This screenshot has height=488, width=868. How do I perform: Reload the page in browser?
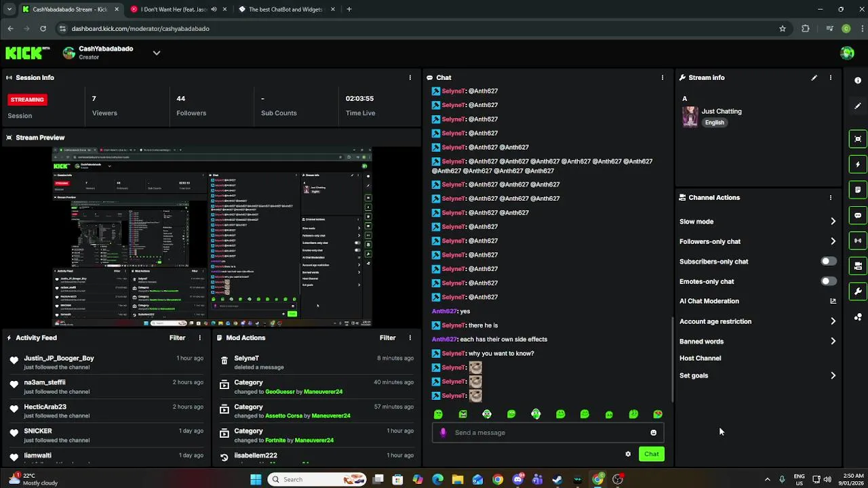coord(43,28)
